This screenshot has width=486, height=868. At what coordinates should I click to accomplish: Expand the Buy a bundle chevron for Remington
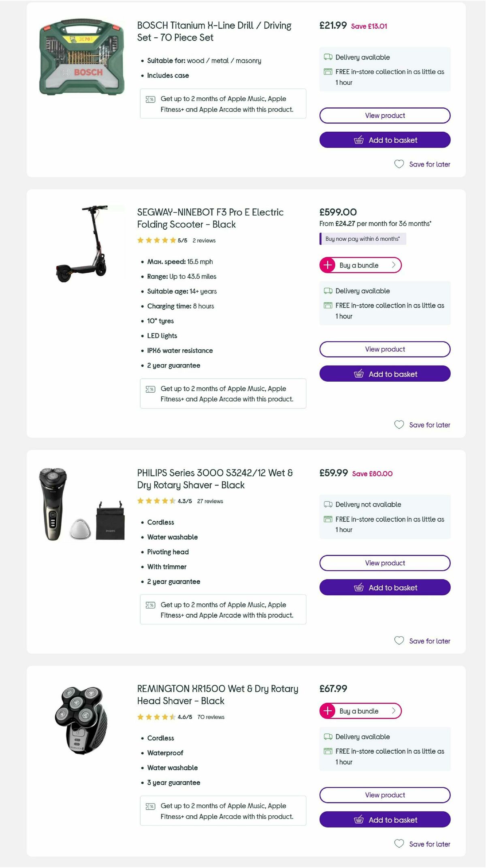pyautogui.click(x=393, y=711)
